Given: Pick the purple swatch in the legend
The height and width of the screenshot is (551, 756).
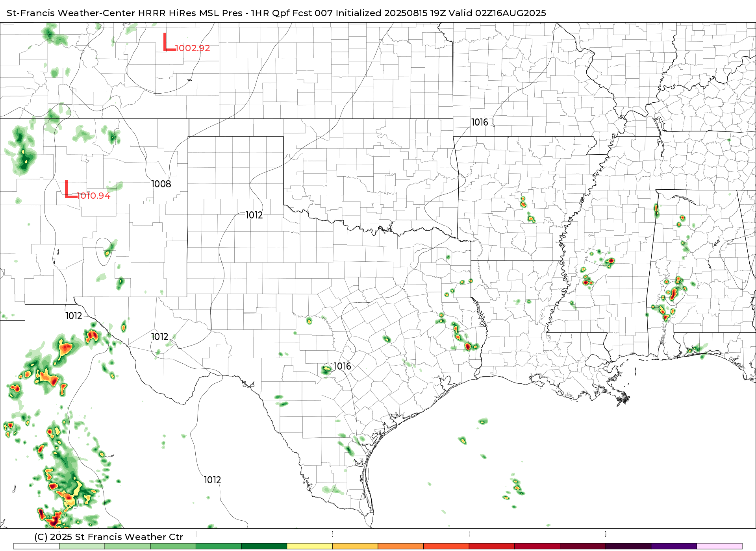Looking at the screenshot, I should coord(674,546).
